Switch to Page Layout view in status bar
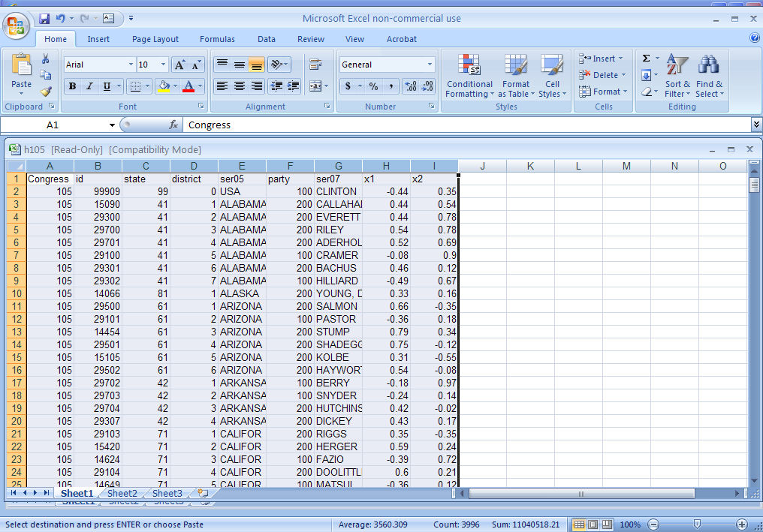Screen dimensions: 763x532 click(593, 524)
